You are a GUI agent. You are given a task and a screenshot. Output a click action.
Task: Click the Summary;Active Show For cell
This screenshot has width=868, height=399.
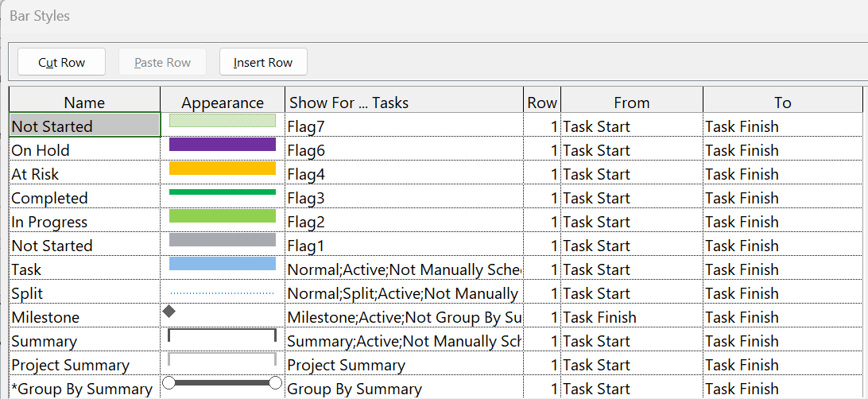click(404, 340)
